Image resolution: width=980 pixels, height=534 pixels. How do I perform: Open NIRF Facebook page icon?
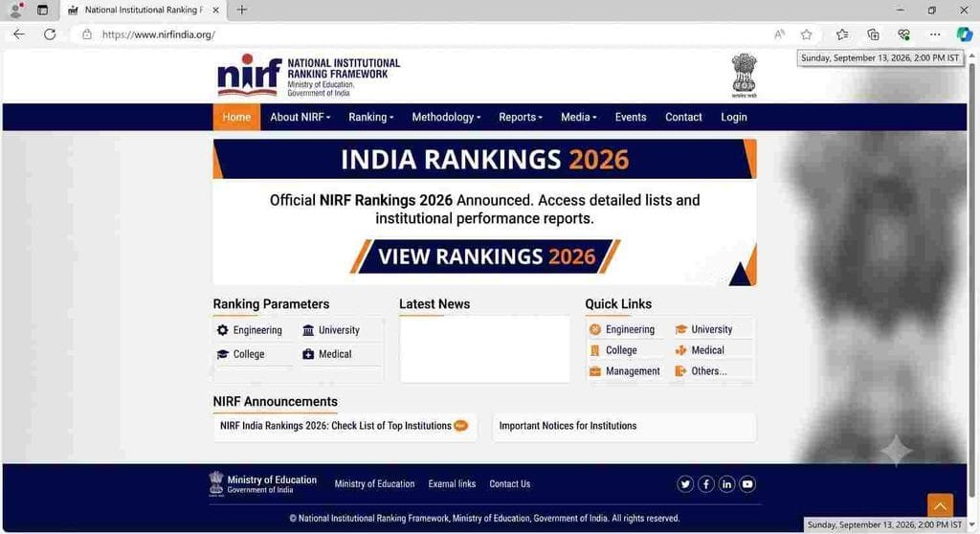coord(705,484)
